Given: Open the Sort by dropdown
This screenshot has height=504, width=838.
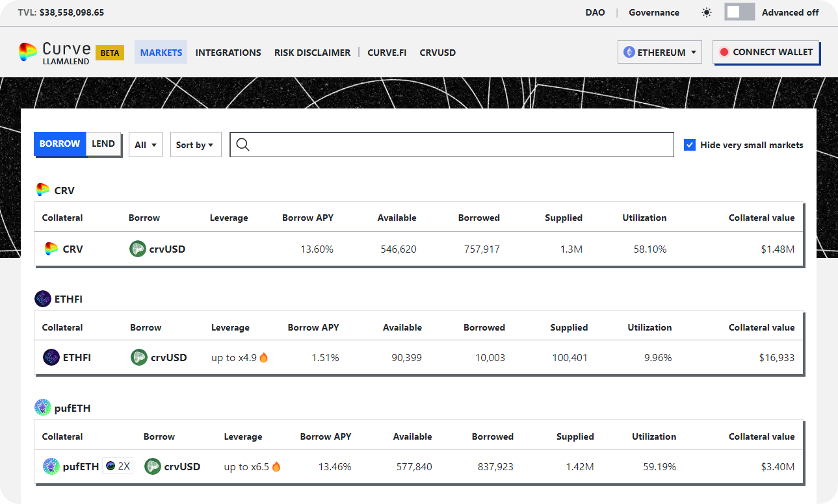Looking at the screenshot, I should [x=195, y=145].
